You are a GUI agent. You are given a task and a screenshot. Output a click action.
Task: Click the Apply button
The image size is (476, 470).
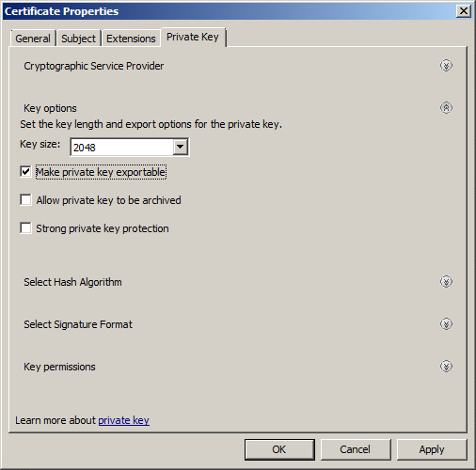tap(432, 449)
